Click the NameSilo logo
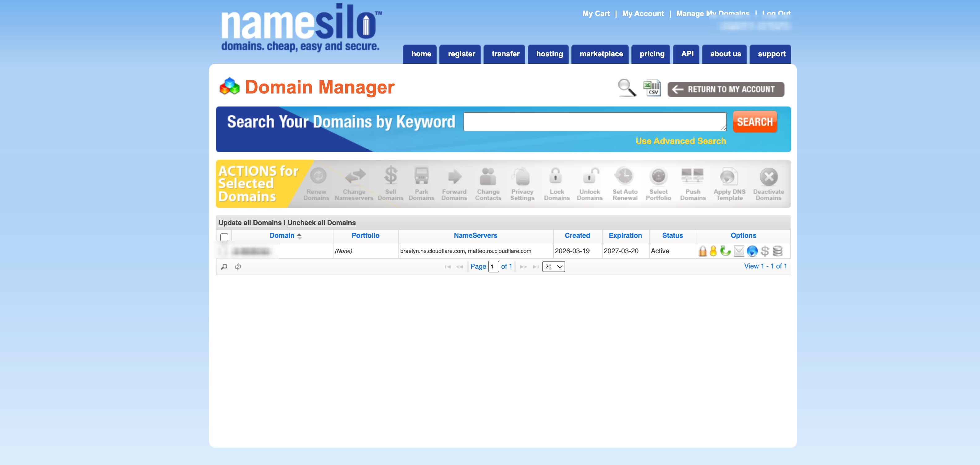 (302, 28)
